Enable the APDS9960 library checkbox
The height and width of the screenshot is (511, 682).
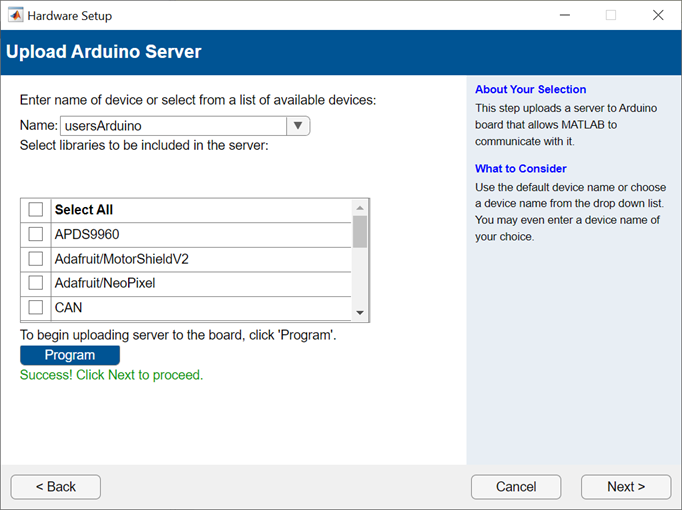pos(36,234)
